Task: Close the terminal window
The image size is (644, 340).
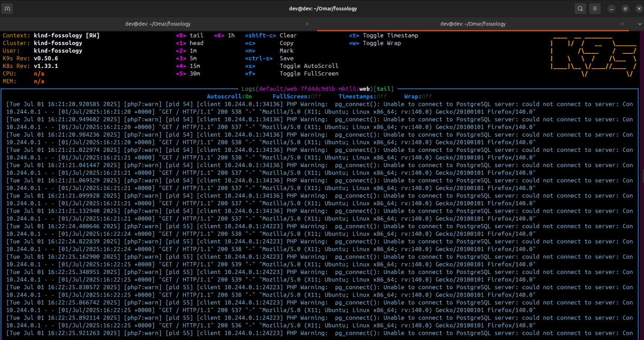Action: [639, 9]
